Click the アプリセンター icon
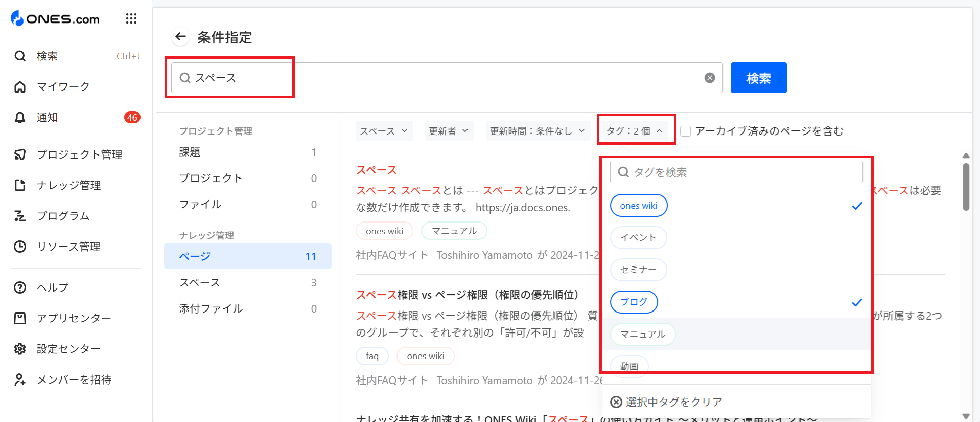The height and width of the screenshot is (422, 980). (20, 318)
